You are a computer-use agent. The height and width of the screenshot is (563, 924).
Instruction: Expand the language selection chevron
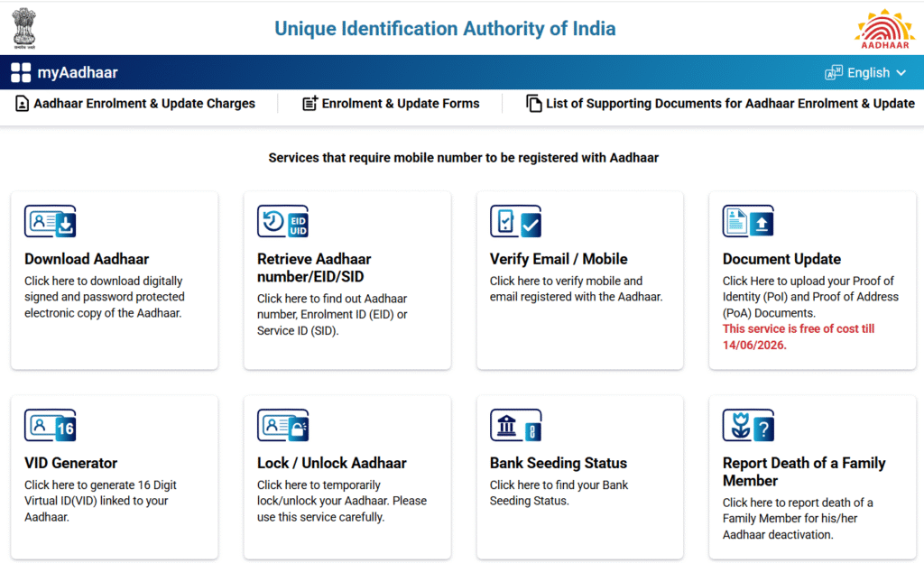pos(901,72)
